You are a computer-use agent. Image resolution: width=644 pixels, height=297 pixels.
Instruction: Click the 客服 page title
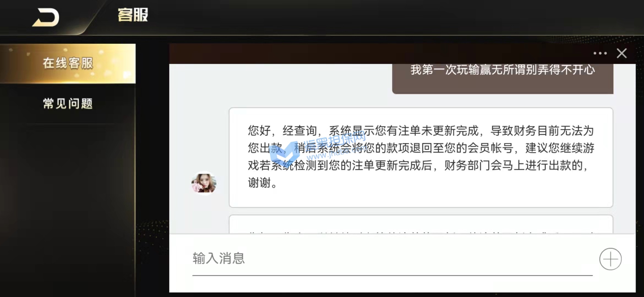133,15
